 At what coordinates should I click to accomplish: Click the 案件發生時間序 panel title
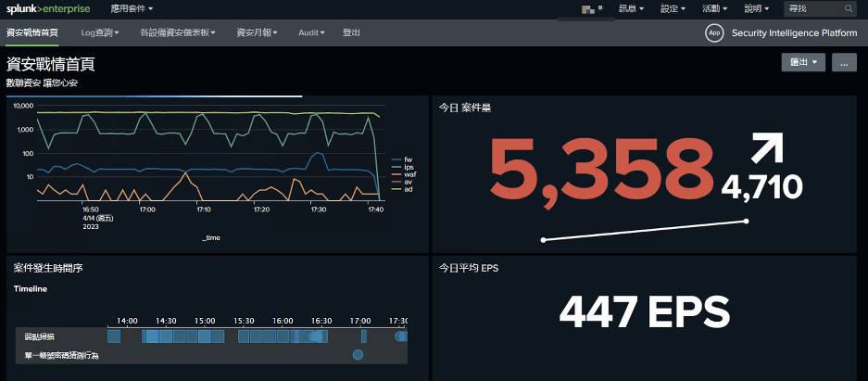pyautogui.click(x=48, y=268)
